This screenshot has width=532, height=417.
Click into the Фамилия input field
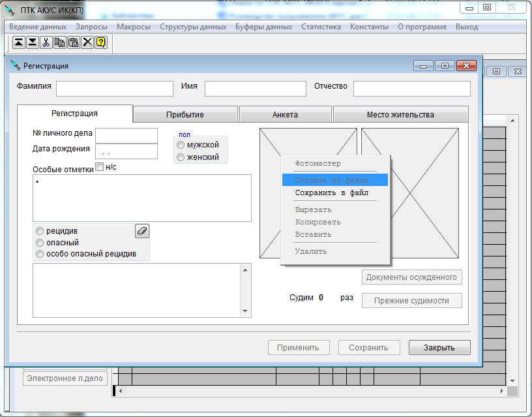point(114,89)
